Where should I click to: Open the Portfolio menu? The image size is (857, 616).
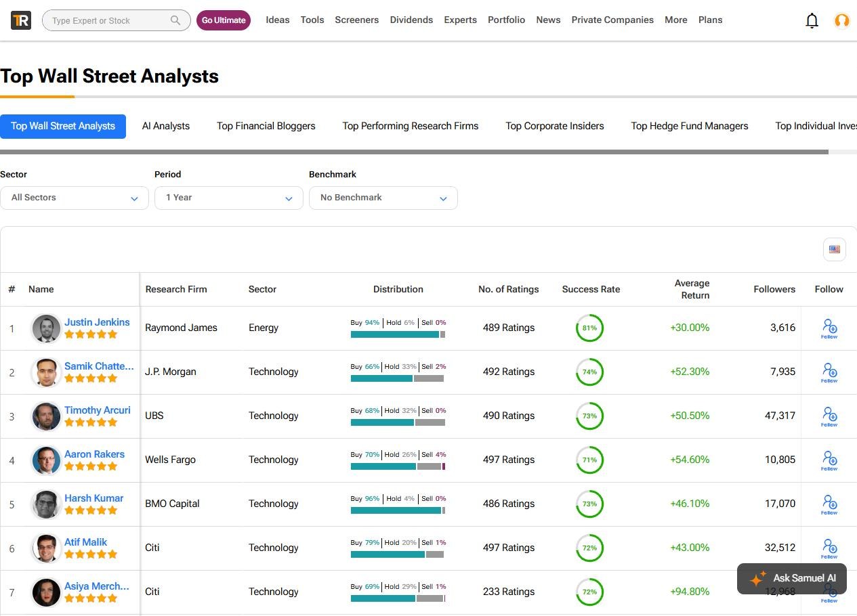coord(507,20)
